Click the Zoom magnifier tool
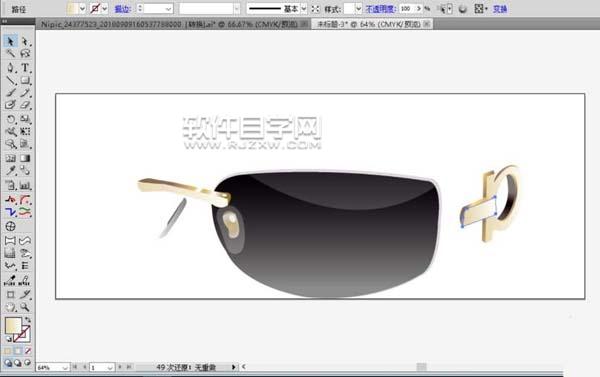The height and width of the screenshot is (377, 600). tap(25, 307)
